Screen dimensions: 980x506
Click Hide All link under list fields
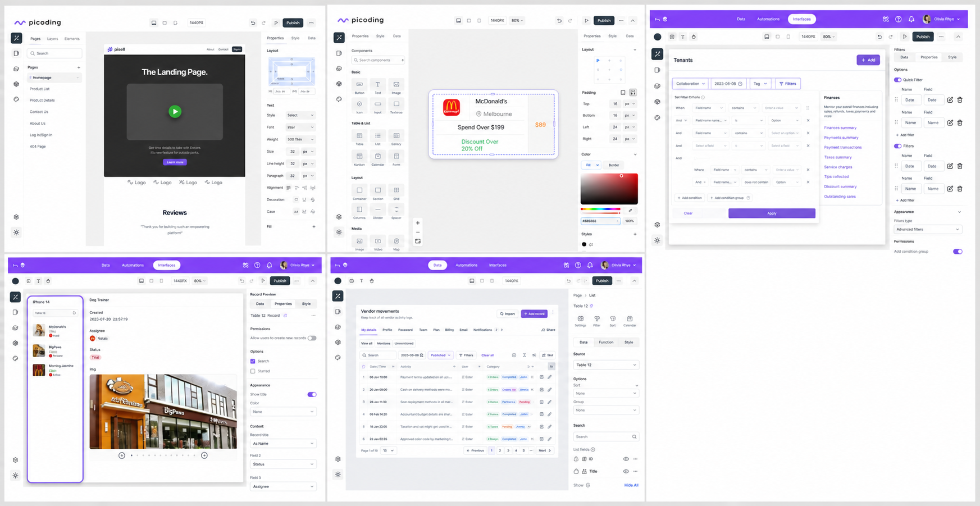[631, 485]
